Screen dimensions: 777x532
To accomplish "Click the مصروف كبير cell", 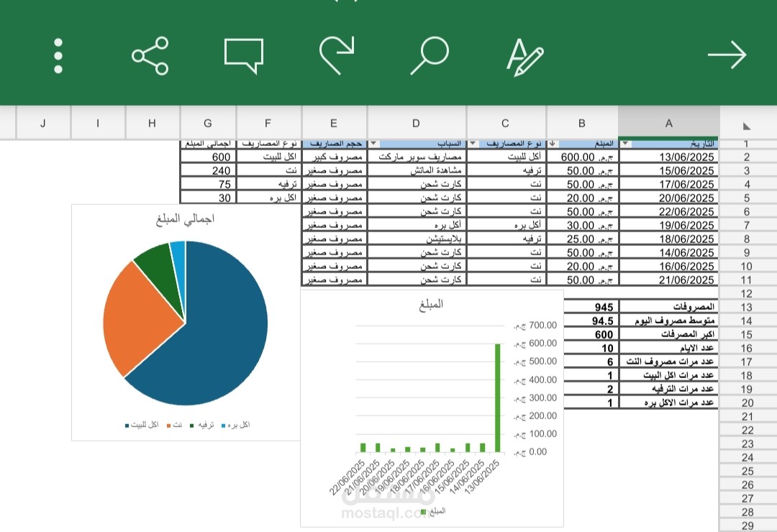I will (x=335, y=157).
